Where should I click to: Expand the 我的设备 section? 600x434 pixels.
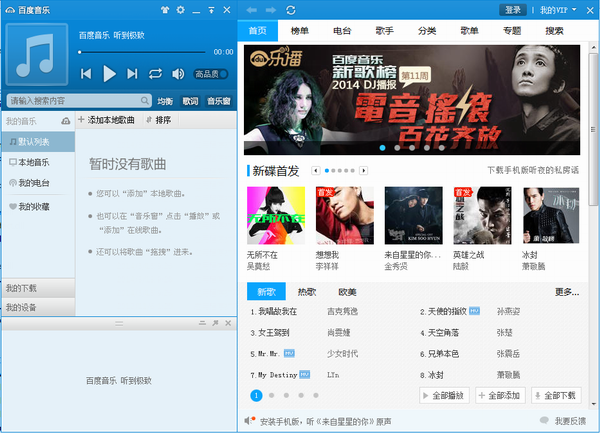coord(38,307)
